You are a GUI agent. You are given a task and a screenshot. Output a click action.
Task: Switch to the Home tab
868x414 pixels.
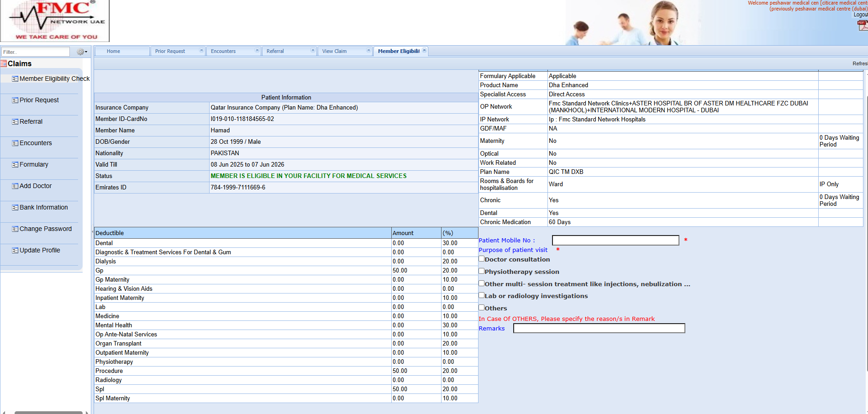coord(113,51)
